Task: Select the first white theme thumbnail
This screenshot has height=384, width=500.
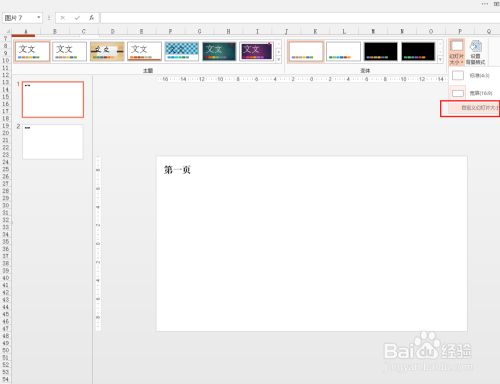Action: 32,51
